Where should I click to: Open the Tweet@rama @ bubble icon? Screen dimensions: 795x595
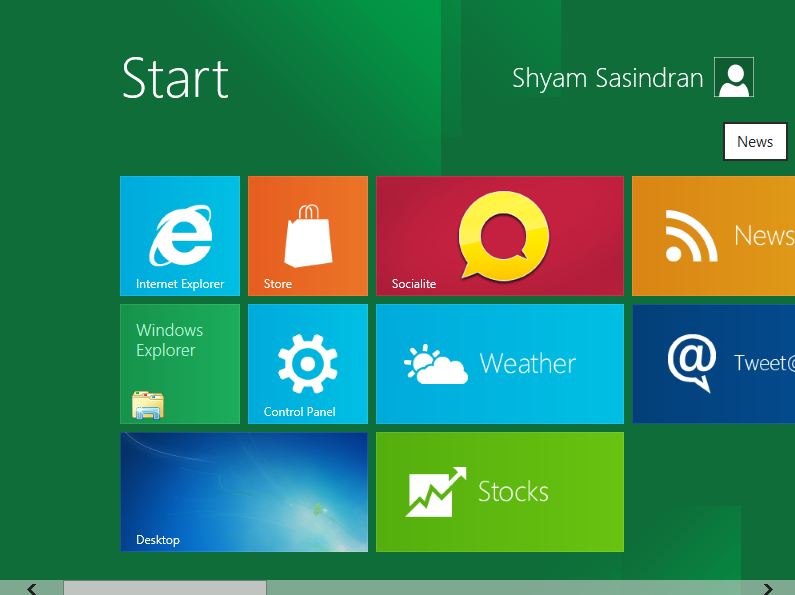[x=692, y=362]
